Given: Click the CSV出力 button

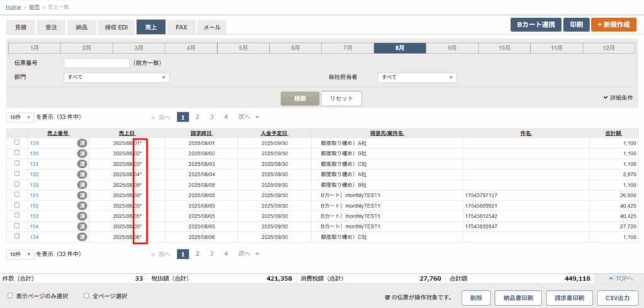Looking at the screenshot, I should tap(617, 298).
